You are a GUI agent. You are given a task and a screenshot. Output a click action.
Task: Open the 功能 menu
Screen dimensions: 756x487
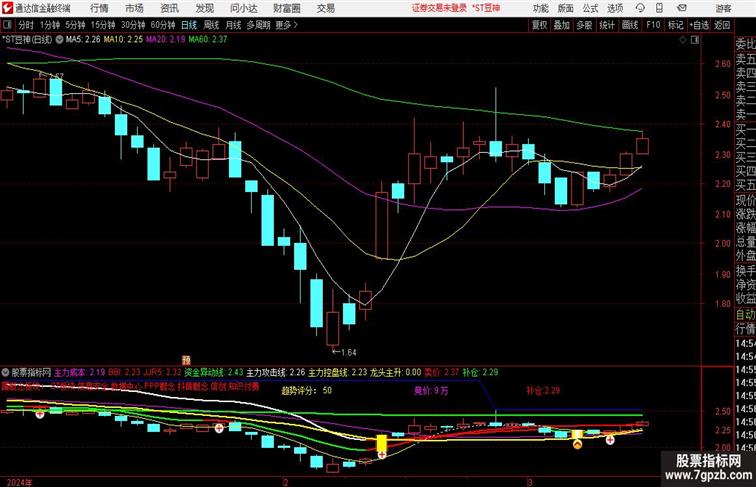(540, 8)
